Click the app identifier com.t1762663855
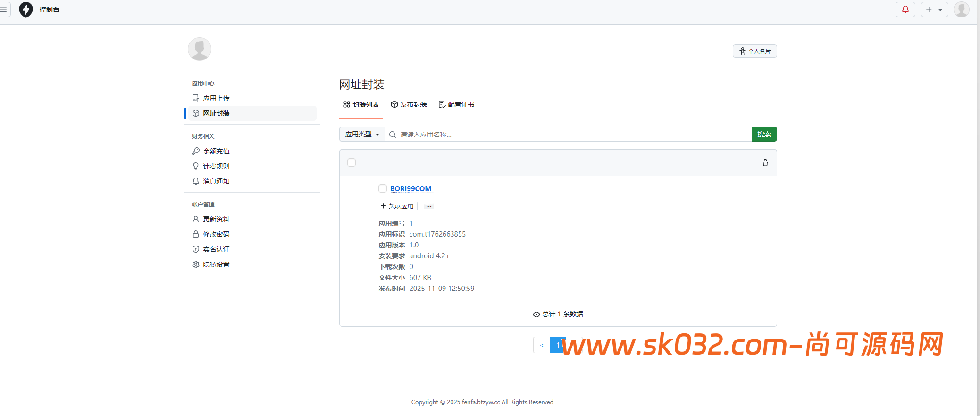The image size is (980, 416). (437, 234)
